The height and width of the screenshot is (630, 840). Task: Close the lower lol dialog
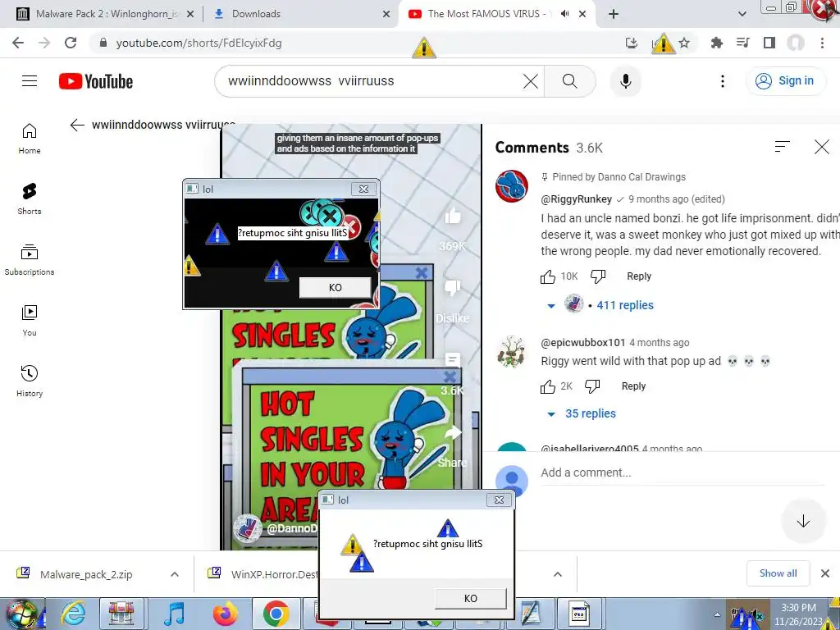click(499, 500)
